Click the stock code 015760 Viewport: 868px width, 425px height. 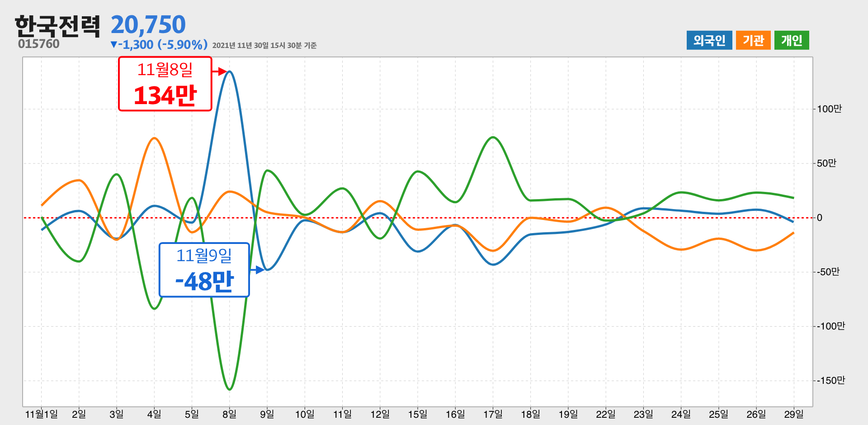click(x=39, y=44)
